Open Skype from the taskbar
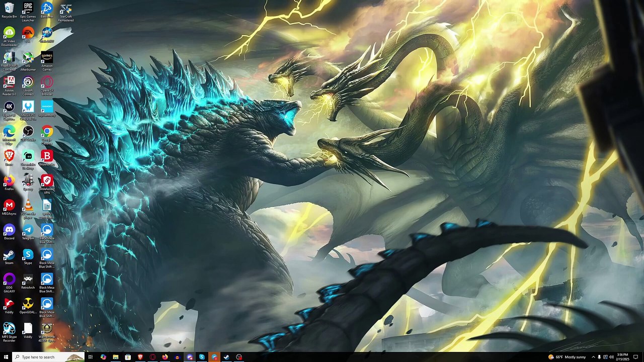Screen dimensions: 644x362 (202, 357)
